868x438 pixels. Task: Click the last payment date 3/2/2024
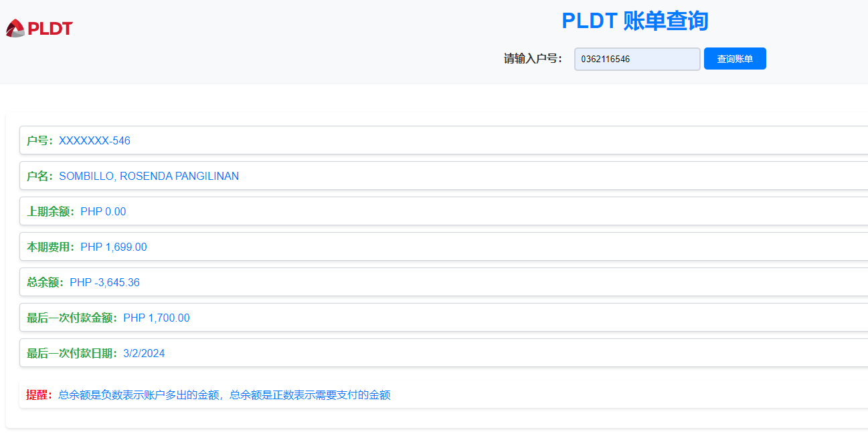tap(144, 353)
